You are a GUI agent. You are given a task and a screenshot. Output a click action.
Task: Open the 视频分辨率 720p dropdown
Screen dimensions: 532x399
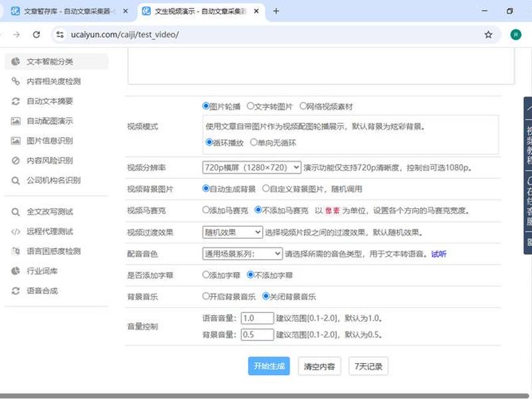pos(251,168)
